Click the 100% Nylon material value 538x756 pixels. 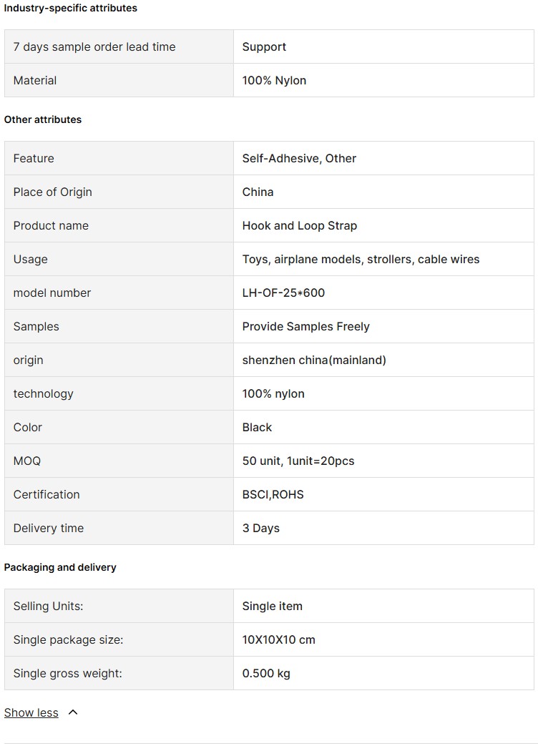click(274, 81)
